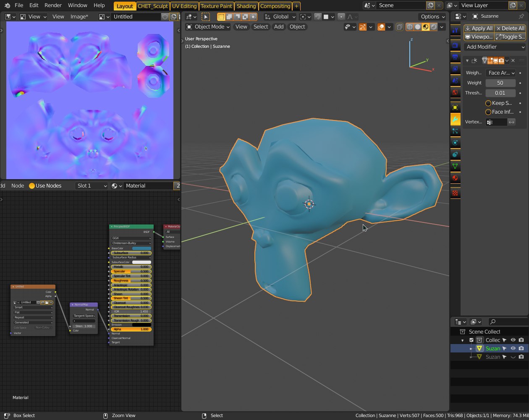Switch to wireframe viewport shading

410,27
